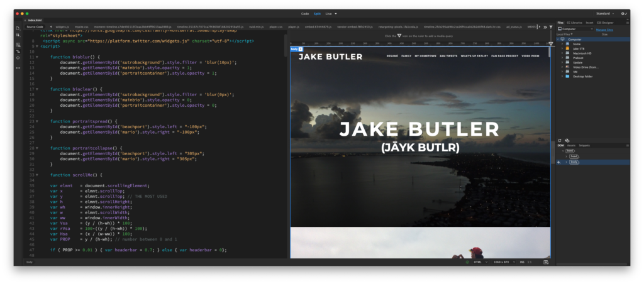Open the Computer site dropdown in Files

(x=575, y=29)
